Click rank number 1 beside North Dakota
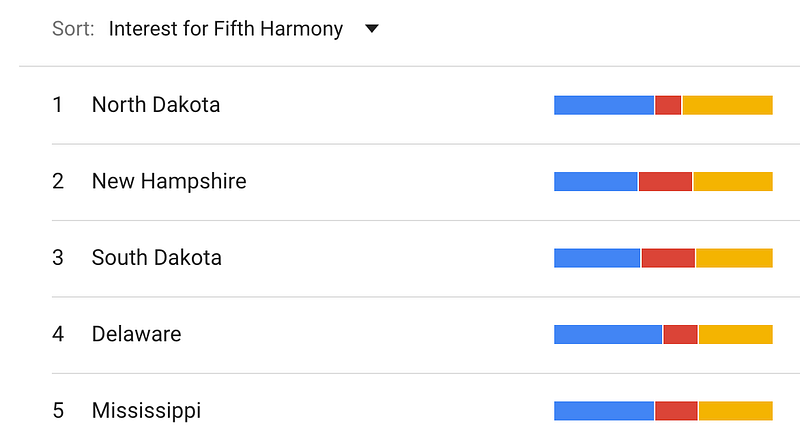 click(58, 104)
